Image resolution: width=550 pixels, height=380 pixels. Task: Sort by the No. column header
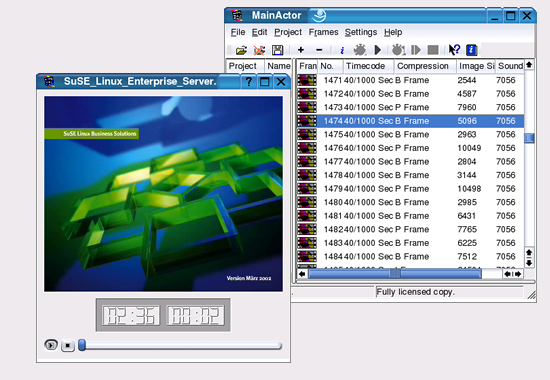330,66
